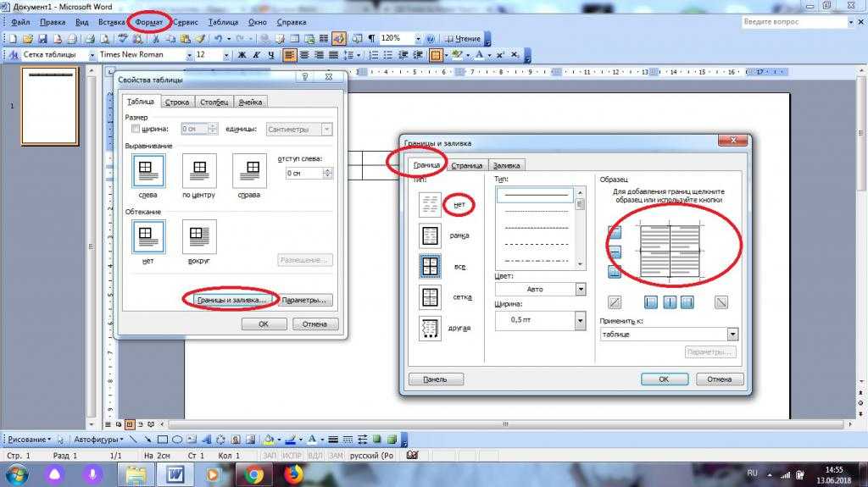
Task: Click the font color 'A' icon
Action: click(479, 55)
